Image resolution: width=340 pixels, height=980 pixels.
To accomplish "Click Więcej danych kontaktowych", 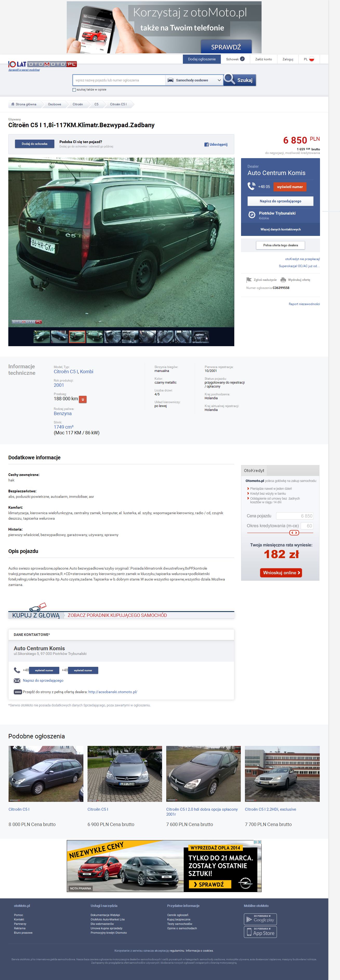I will point(280,229).
